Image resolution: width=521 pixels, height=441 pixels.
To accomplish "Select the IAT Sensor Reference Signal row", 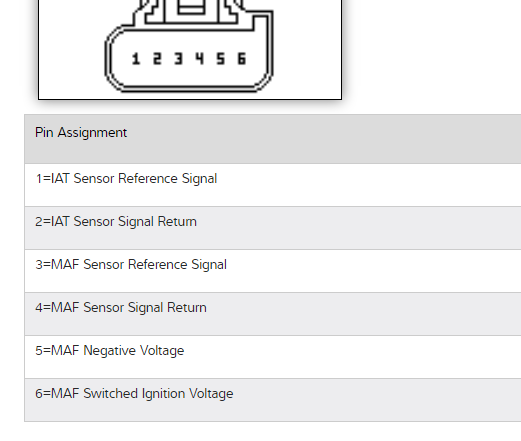I will coord(273,185).
